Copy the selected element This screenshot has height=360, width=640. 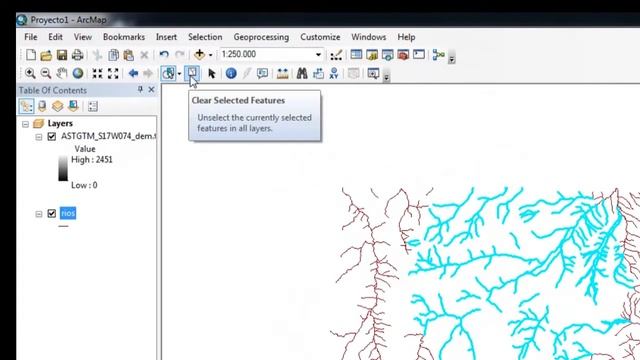click(x=113, y=55)
